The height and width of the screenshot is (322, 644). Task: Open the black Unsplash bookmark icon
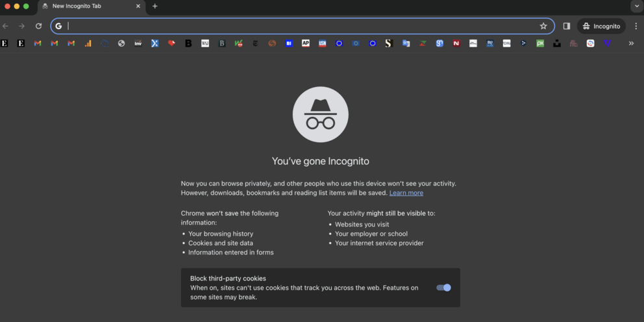pos(557,43)
